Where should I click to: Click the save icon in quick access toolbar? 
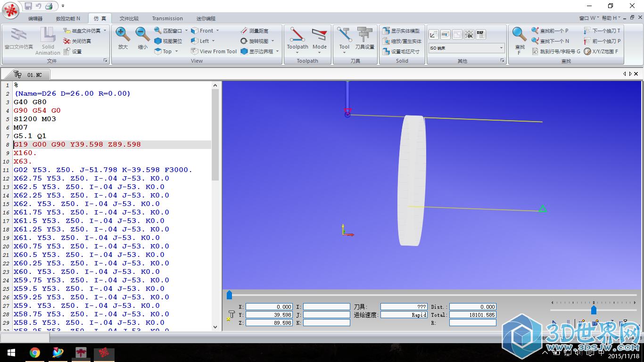(x=28, y=6)
